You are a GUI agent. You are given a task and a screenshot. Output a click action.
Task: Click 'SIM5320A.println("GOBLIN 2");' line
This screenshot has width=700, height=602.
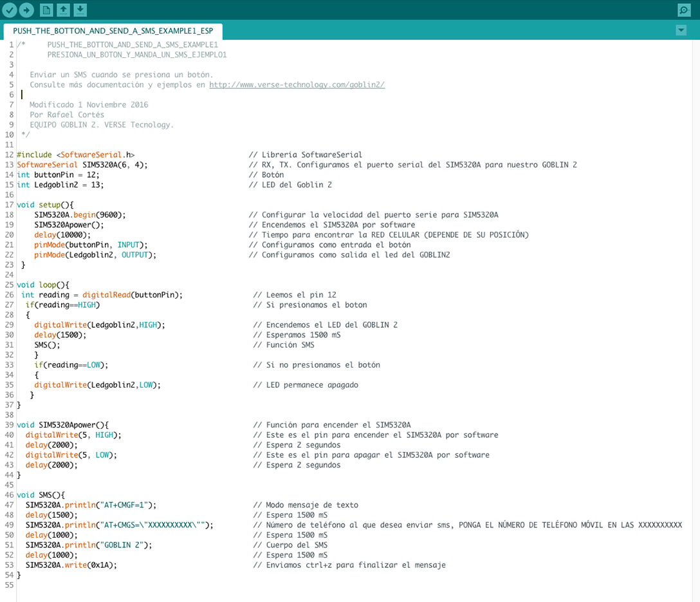coord(89,545)
